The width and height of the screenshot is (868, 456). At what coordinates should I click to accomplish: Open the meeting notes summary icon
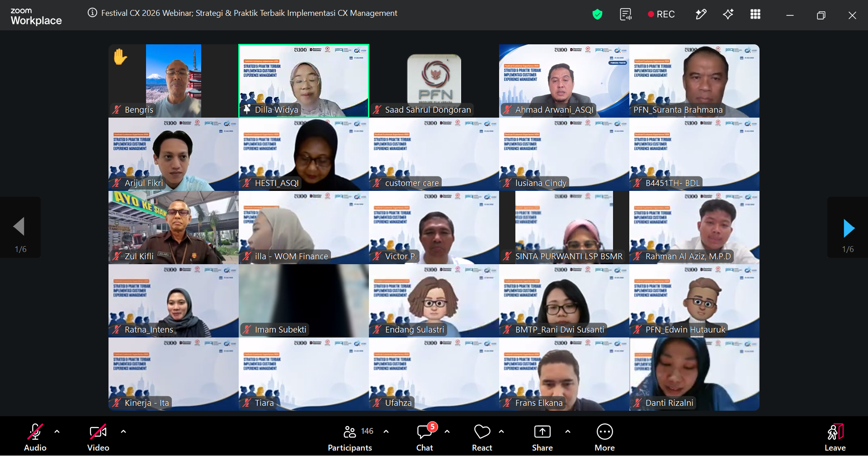pyautogui.click(x=626, y=14)
